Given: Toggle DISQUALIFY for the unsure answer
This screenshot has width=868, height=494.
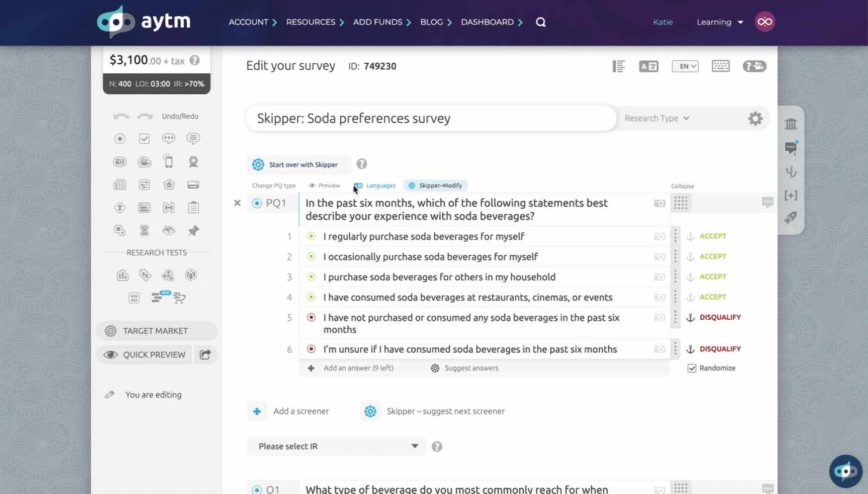Looking at the screenshot, I should click(x=720, y=349).
